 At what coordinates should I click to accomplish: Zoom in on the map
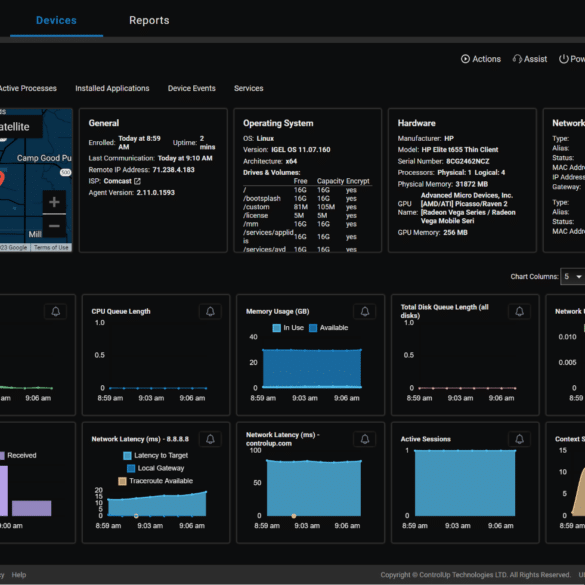click(x=54, y=202)
